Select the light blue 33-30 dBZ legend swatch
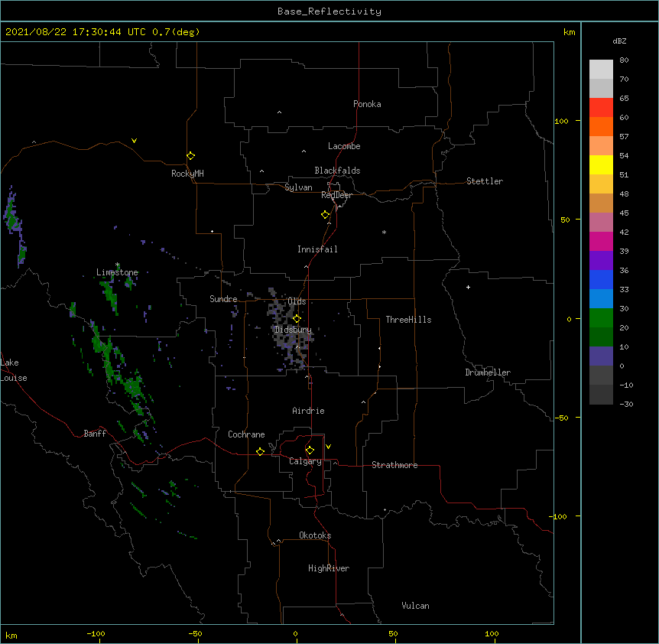Viewport: 659px width, 644px height. pos(601,298)
